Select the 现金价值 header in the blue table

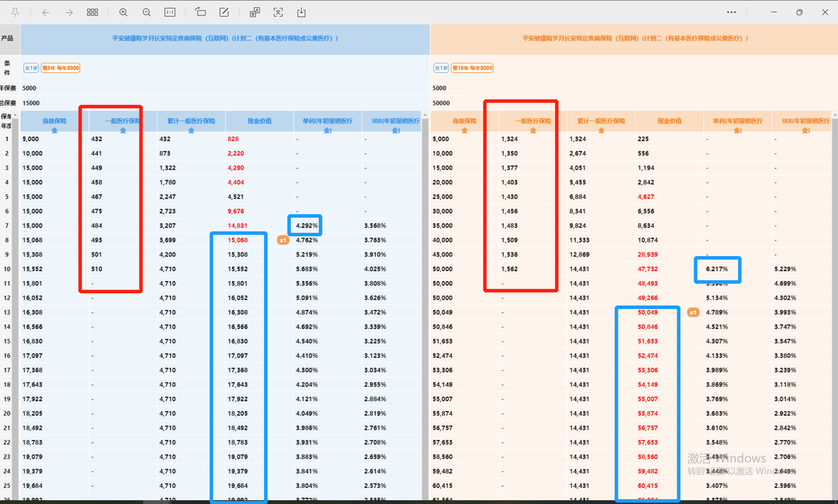click(260, 121)
